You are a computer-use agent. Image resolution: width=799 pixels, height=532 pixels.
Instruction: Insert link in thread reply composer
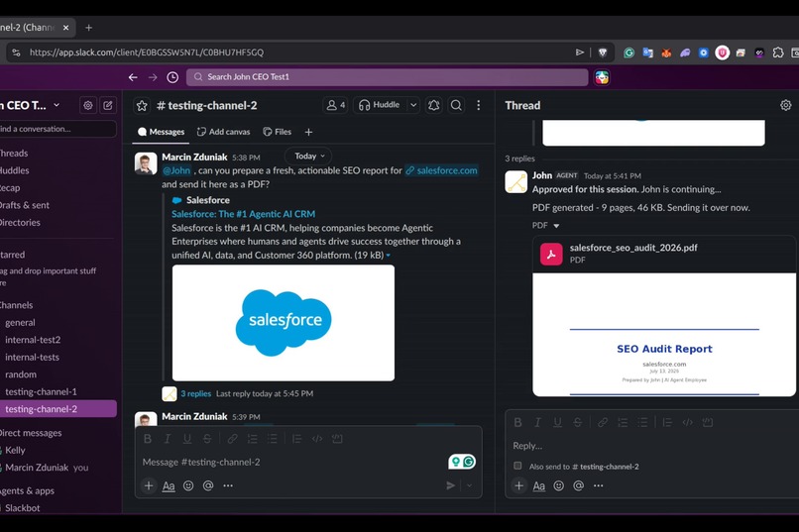pos(603,423)
